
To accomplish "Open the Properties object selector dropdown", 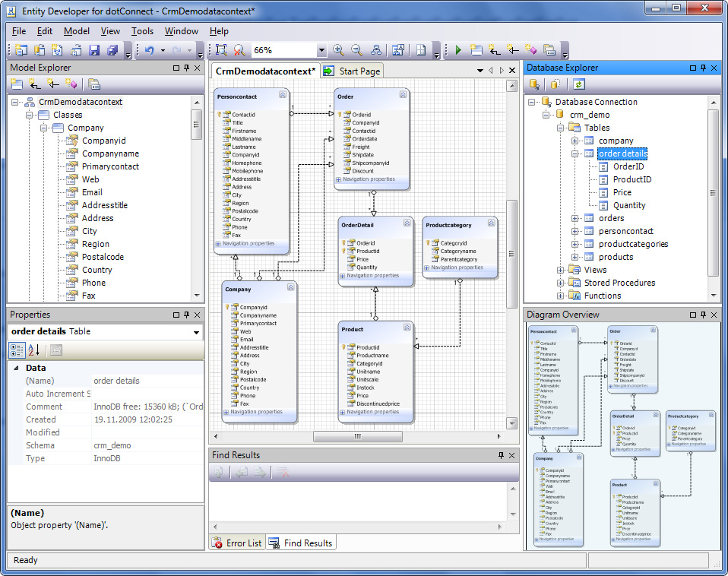I will pyautogui.click(x=196, y=332).
